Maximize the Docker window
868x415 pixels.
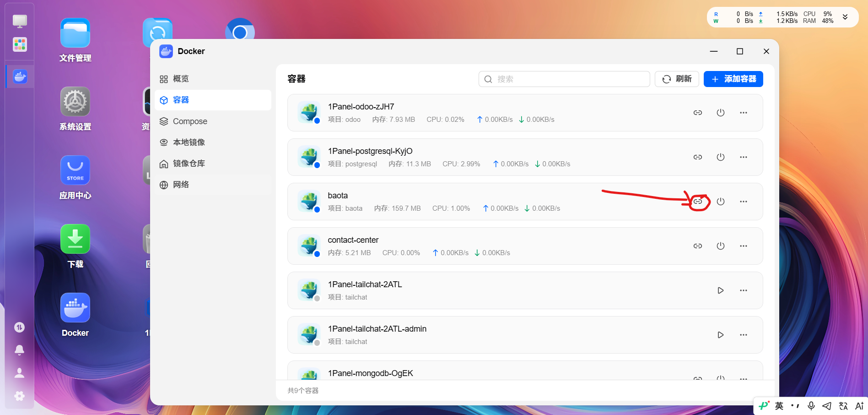(x=739, y=51)
